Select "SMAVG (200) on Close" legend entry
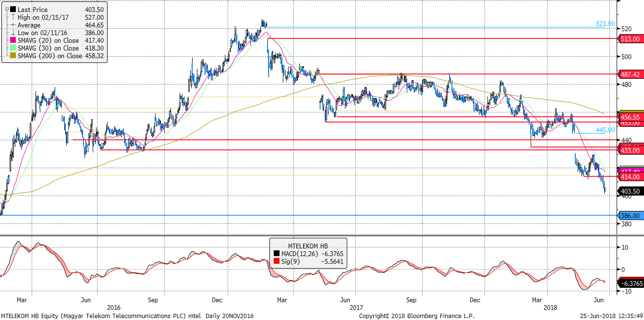 click(x=50, y=56)
